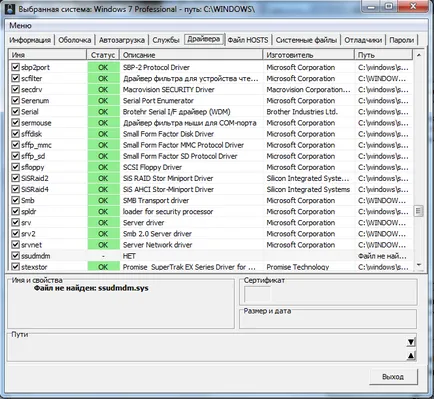The image size is (434, 399).
Task: Uncheck the SiSRaid2 driver checkbox
Action: pyautogui.click(x=15, y=178)
